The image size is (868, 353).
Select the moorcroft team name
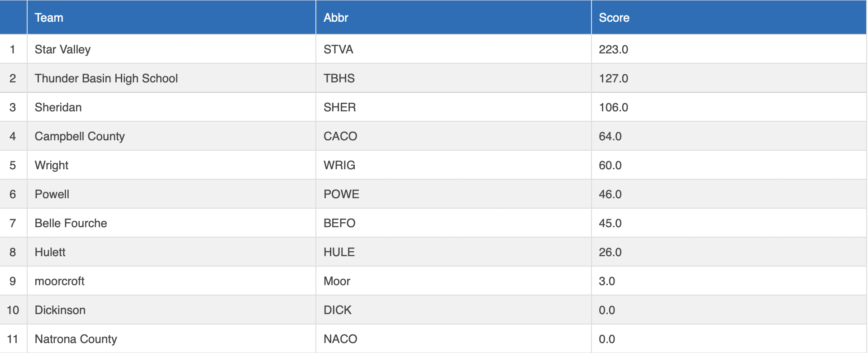(59, 281)
